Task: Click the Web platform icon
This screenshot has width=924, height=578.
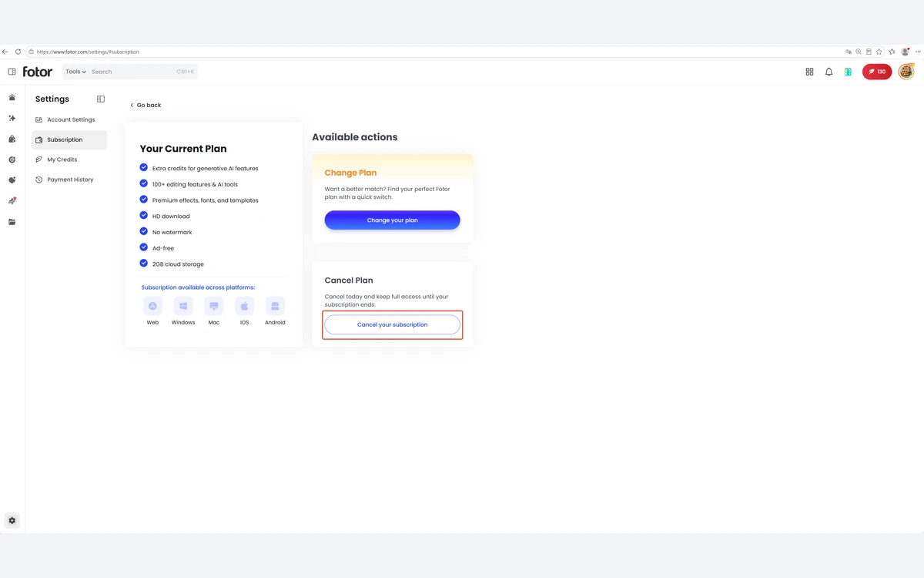Action: coord(152,306)
